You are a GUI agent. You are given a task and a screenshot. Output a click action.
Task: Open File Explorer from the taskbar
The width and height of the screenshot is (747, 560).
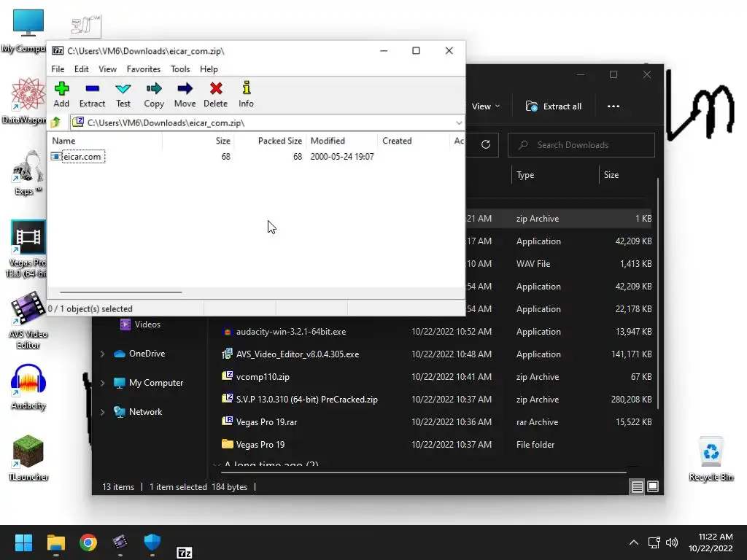click(x=55, y=542)
